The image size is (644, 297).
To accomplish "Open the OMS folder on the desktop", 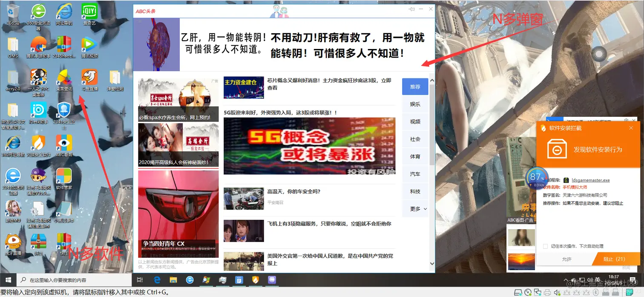I will tap(13, 47).
